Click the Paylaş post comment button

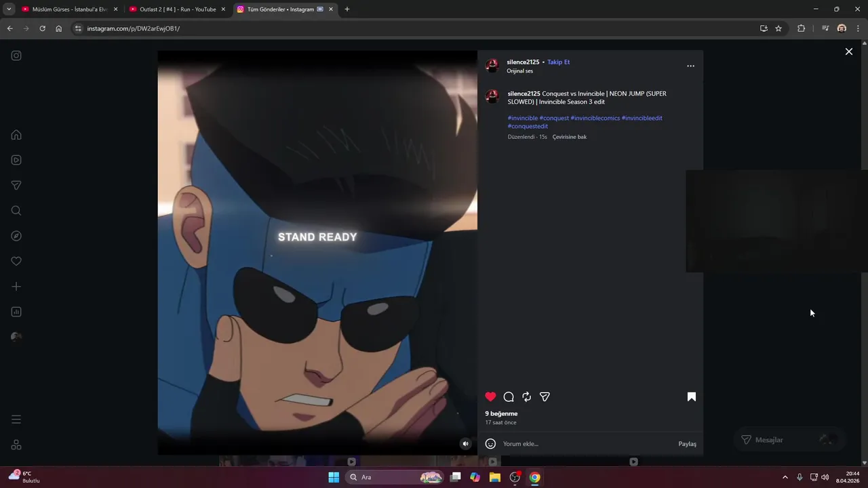tap(687, 444)
